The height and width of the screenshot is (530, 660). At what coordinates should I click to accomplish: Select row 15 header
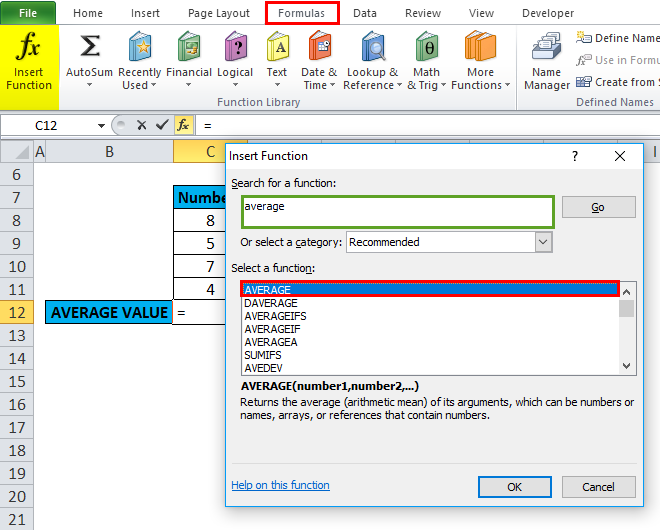click(x=17, y=382)
